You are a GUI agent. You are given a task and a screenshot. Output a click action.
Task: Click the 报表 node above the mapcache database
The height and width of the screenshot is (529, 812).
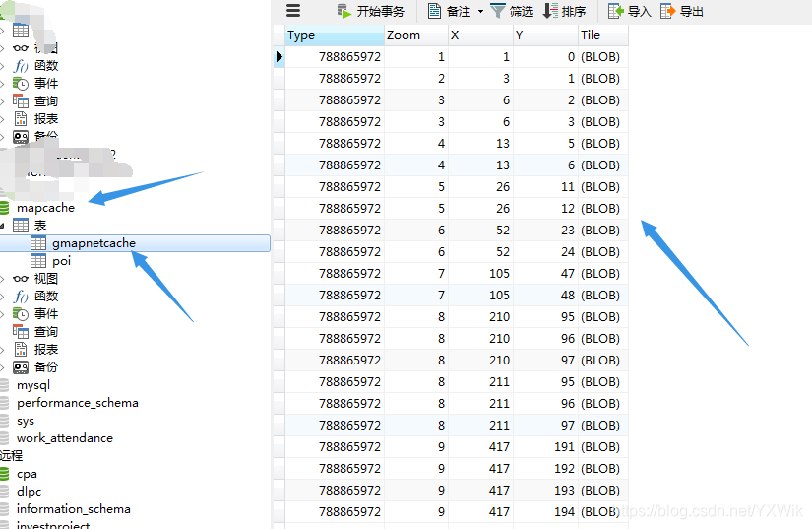point(46,118)
